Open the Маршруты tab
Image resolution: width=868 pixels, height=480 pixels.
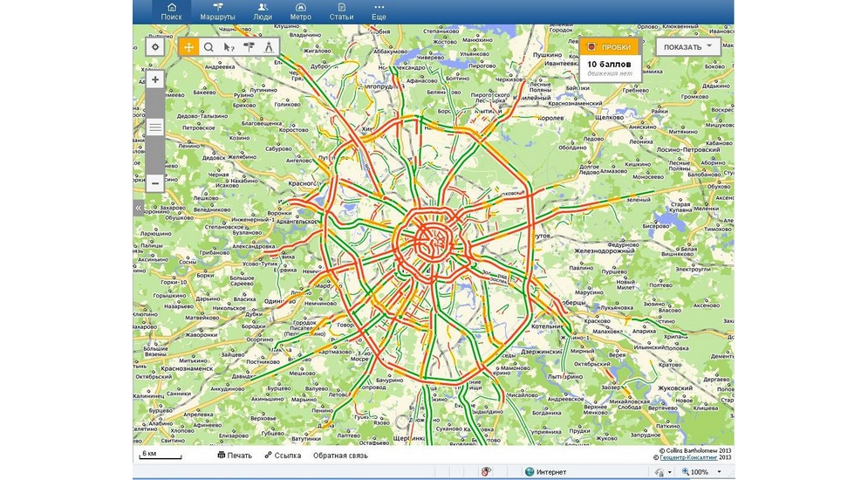pyautogui.click(x=217, y=11)
